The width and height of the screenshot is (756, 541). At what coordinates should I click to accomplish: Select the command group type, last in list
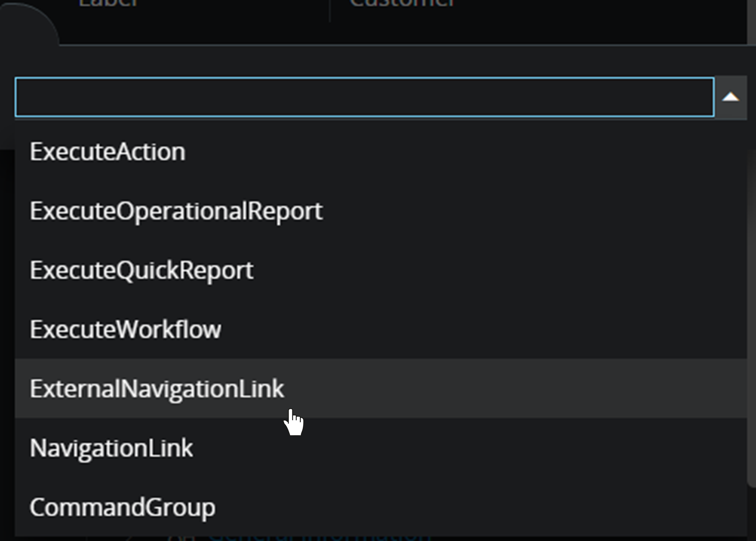pos(122,507)
